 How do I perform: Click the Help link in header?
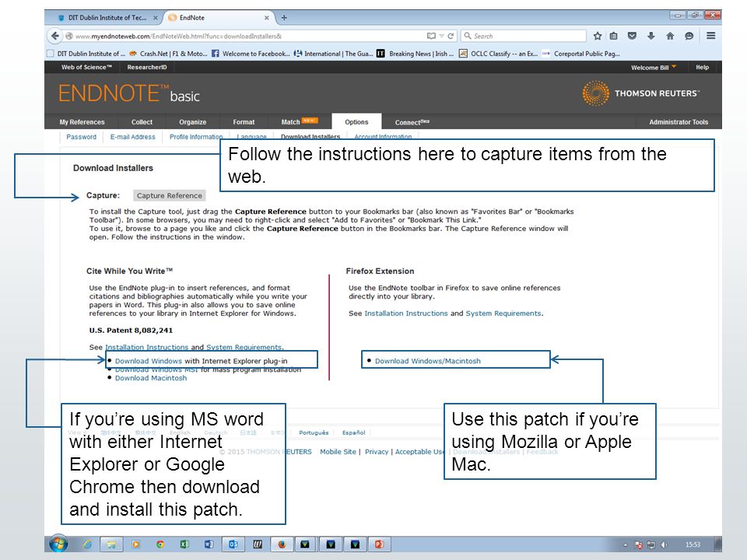click(702, 67)
